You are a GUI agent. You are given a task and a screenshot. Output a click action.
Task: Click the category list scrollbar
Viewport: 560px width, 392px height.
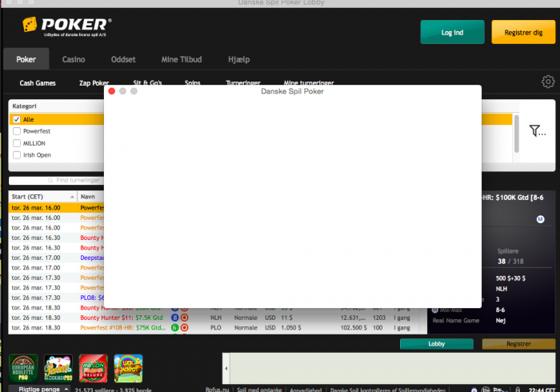517,134
